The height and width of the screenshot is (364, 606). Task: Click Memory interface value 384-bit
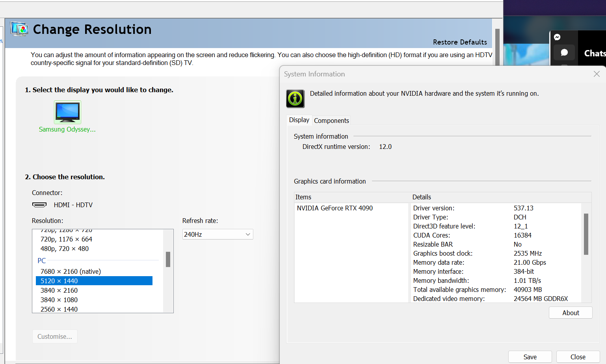[524, 271]
